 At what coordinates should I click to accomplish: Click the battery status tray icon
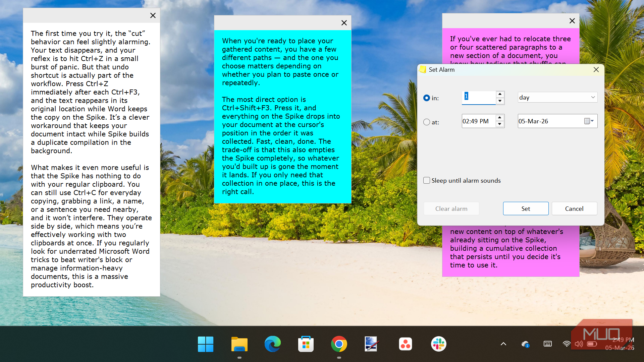(x=592, y=344)
